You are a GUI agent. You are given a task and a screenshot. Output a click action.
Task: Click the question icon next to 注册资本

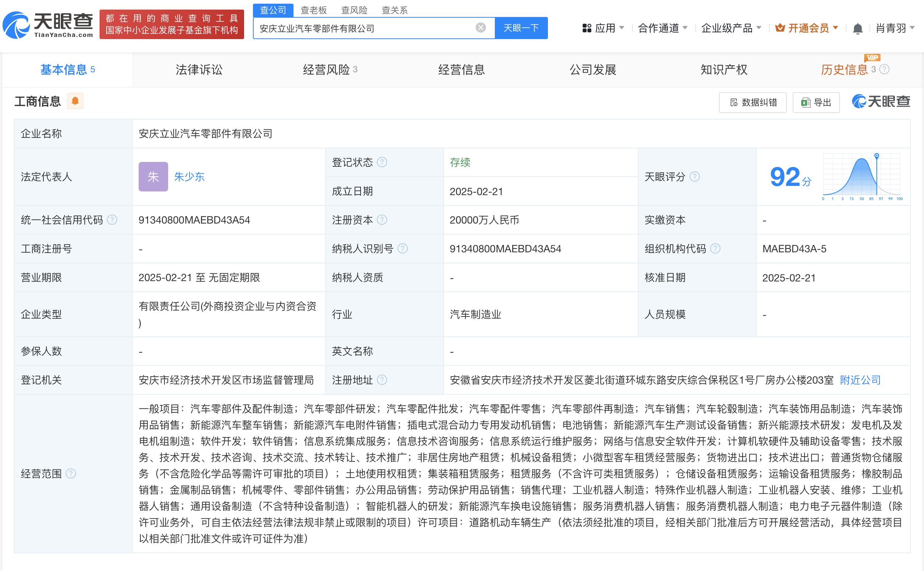pyautogui.click(x=382, y=220)
